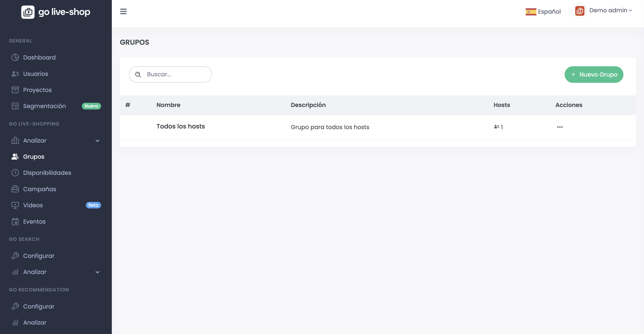The height and width of the screenshot is (334, 644).
Task: Open the Español language selector
Action: coord(549,12)
